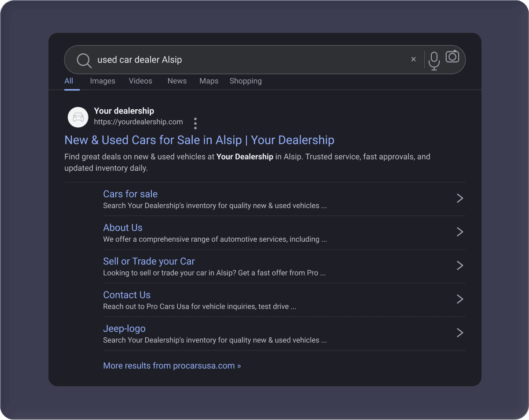Expand the chevron on 'Contact Us' row

pyautogui.click(x=460, y=299)
